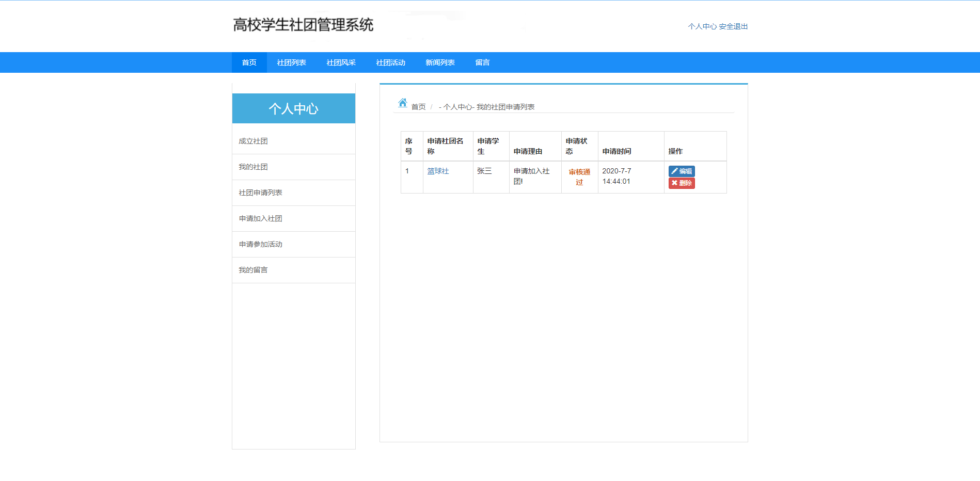The width and height of the screenshot is (980, 481).
Task: Open 篮球社 club link in the table
Action: pos(438,171)
